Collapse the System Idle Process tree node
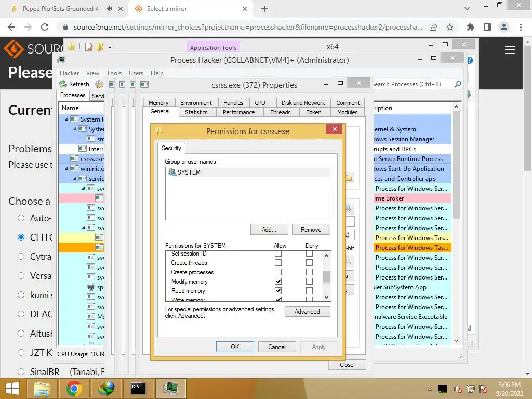532x399 pixels. [66, 119]
